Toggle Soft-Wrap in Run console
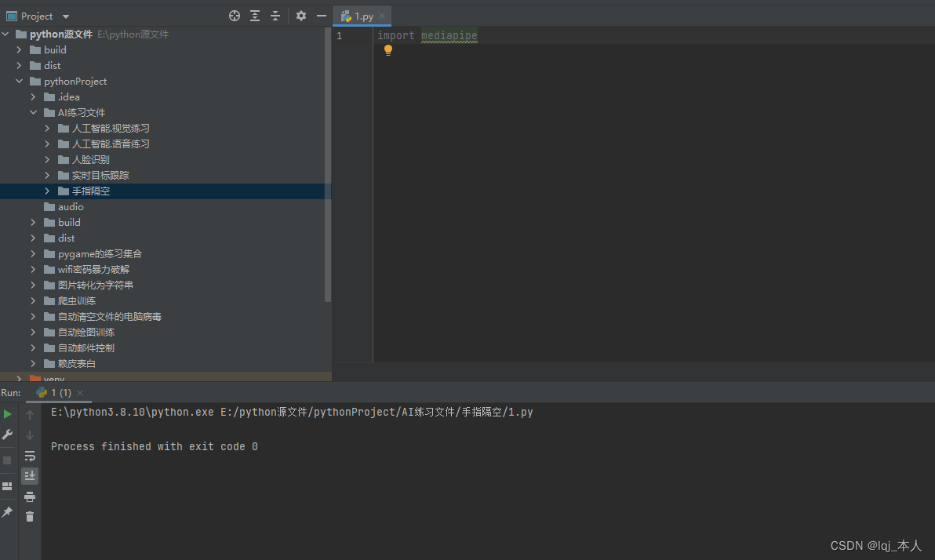The height and width of the screenshot is (560, 935). [30, 456]
